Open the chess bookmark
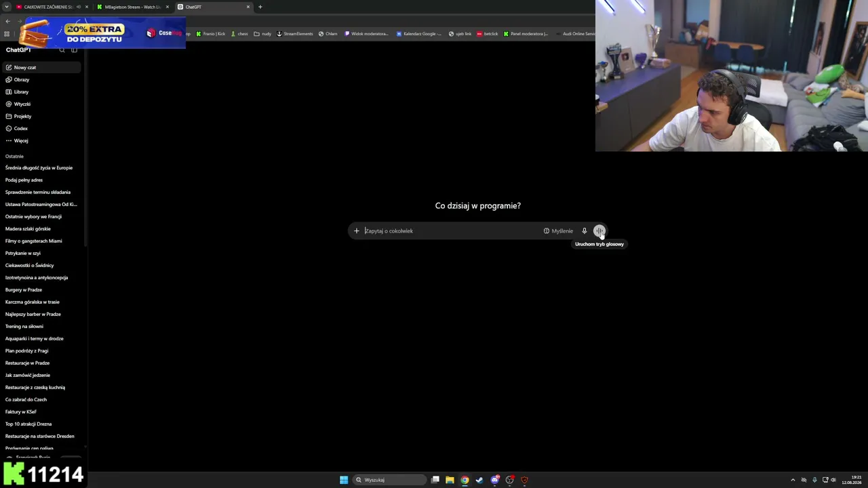This screenshot has height=488, width=868. click(239, 34)
